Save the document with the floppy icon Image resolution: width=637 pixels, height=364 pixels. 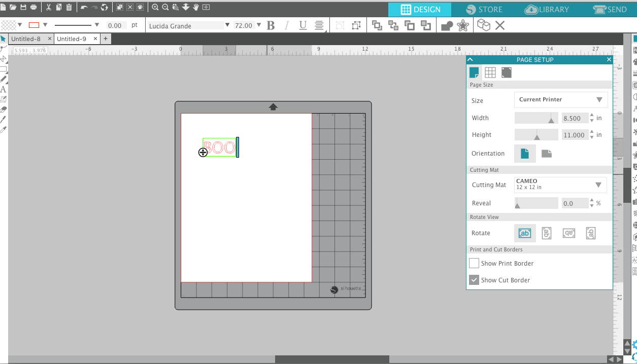coord(23,7)
